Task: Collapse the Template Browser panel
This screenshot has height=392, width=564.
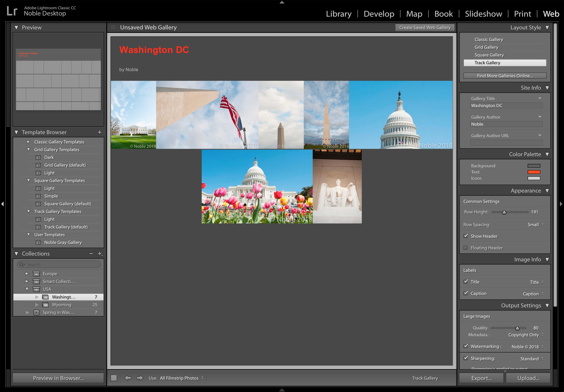Action: click(x=16, y=132)
